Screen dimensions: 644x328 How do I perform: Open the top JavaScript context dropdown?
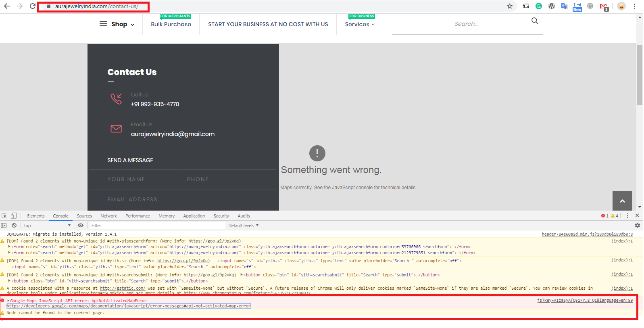click(x=47, y=226)
